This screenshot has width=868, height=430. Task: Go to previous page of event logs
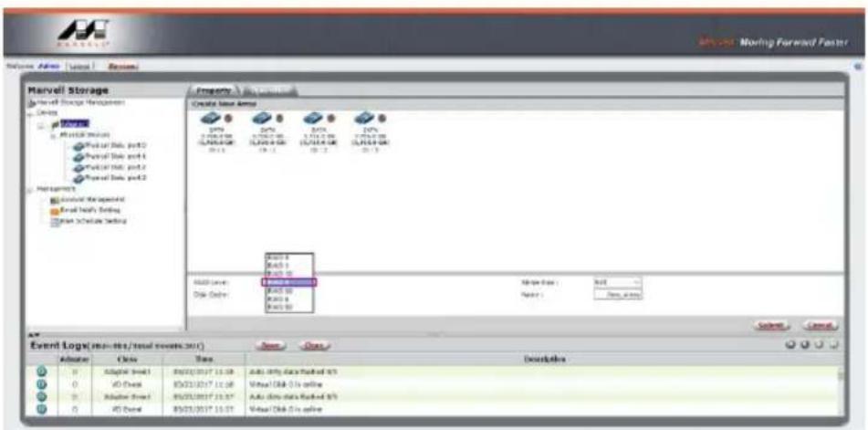pyautogui.click(x=804, y=345)
